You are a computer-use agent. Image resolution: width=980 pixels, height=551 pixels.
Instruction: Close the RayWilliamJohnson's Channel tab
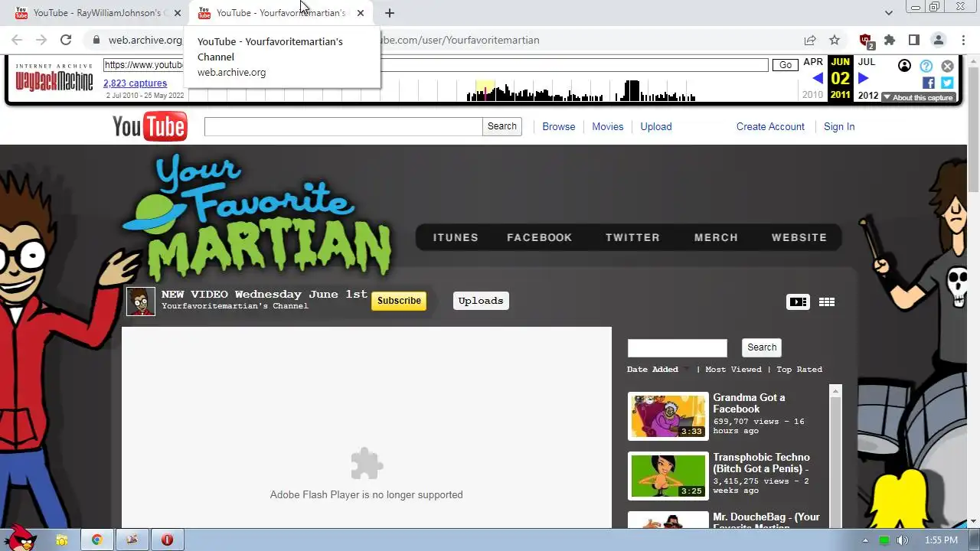coord(178,13)
